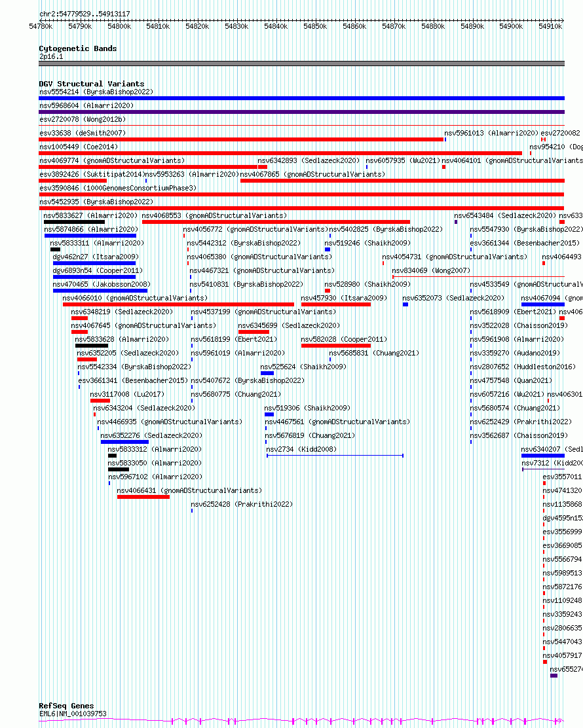Open variant nsv6342893 (Sedlazeck2020)
The image size is (583, 728).
coord(309,160)
